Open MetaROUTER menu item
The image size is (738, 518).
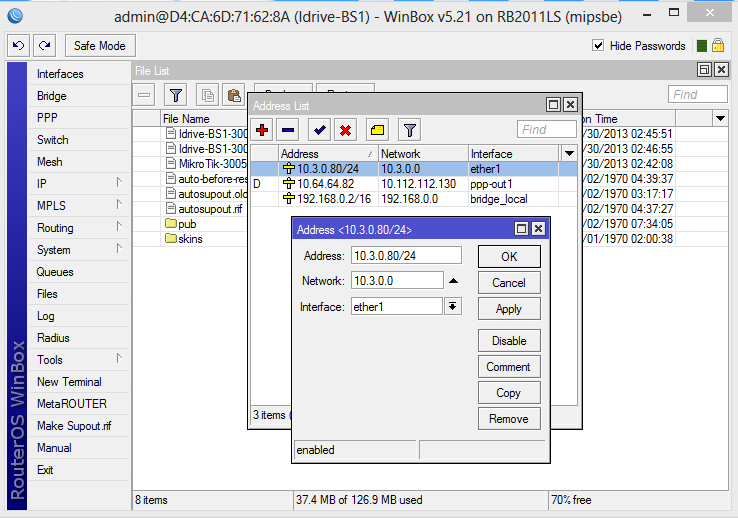tap(79, 404)
